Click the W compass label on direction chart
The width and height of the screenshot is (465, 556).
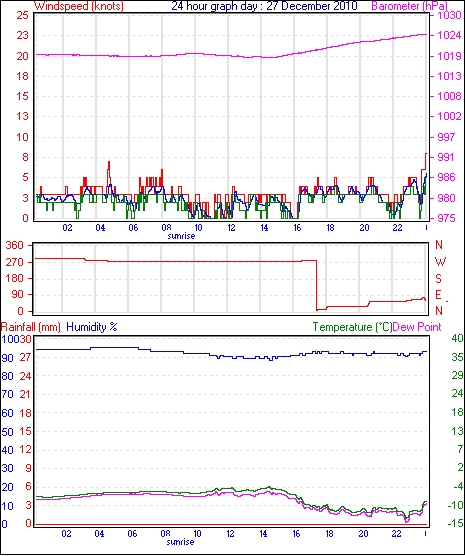pyautogui.click(x=440, y=262)
